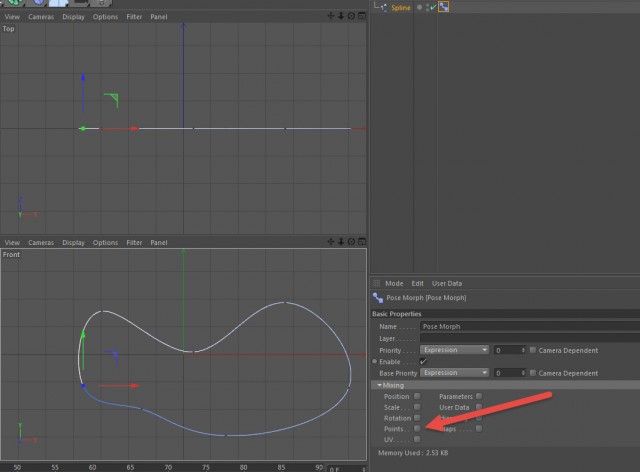Click the rotate view icon in Front viewport header

coord(351,242)
